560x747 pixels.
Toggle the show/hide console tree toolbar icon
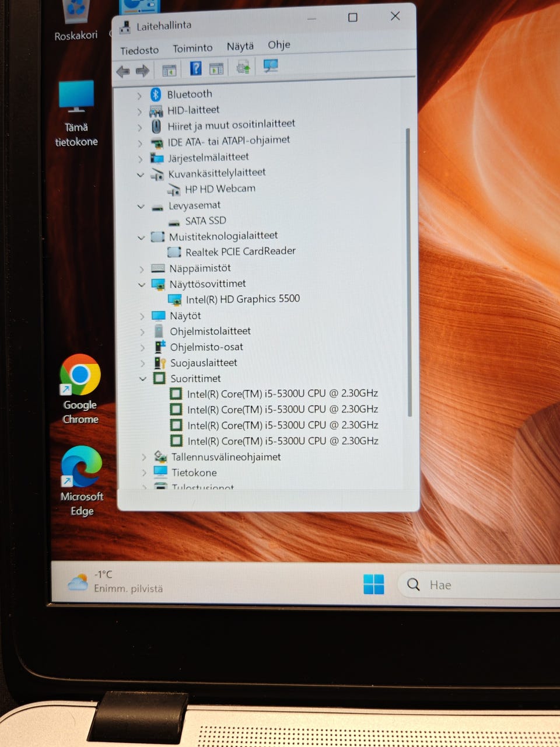point(169,71)
